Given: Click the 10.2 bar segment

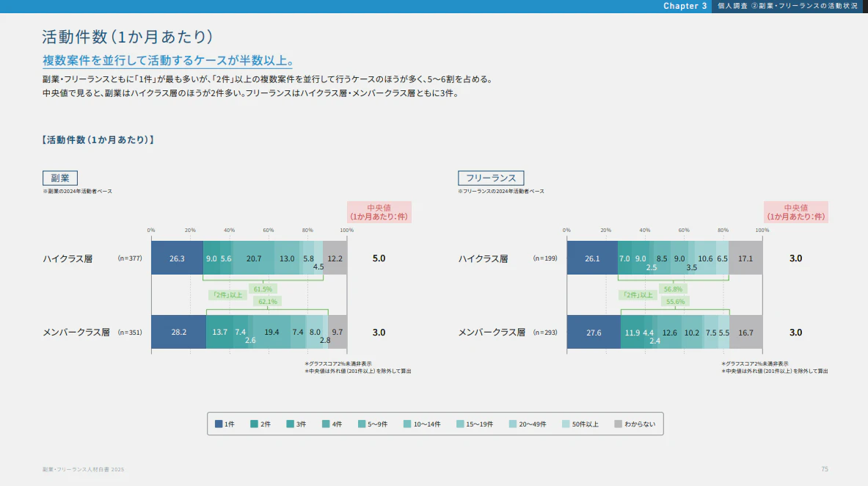Looking at the screenshot, I should pyautogui.click(x=692, y=333).
